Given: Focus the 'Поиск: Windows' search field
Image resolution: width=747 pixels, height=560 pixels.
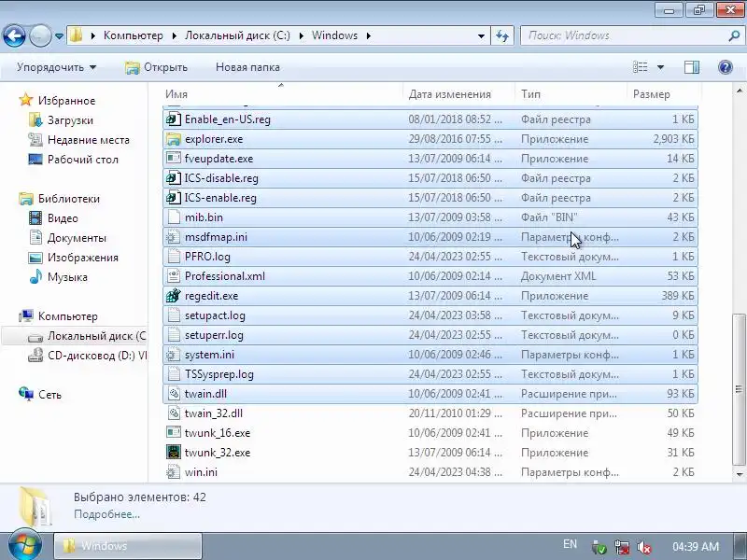Looking at the screenshot, I should click(x=623, y=35).
